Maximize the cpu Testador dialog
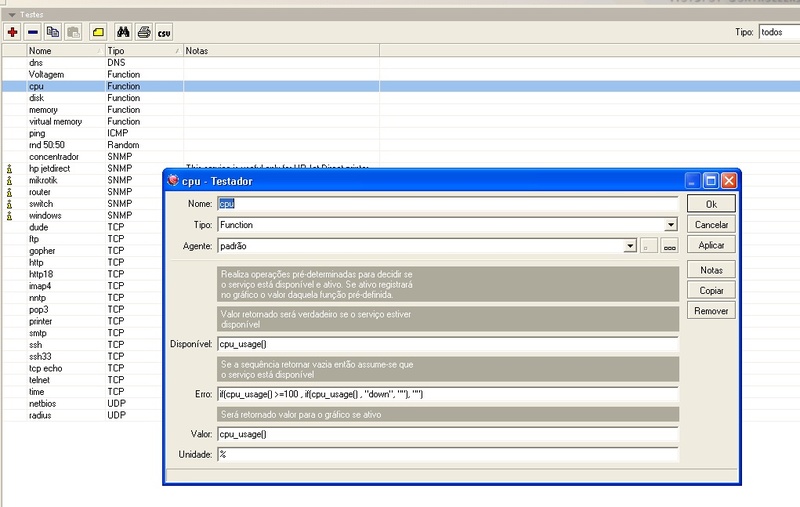Image resolution: width=800 pixels, height=507 pixels. pos(711,181)
